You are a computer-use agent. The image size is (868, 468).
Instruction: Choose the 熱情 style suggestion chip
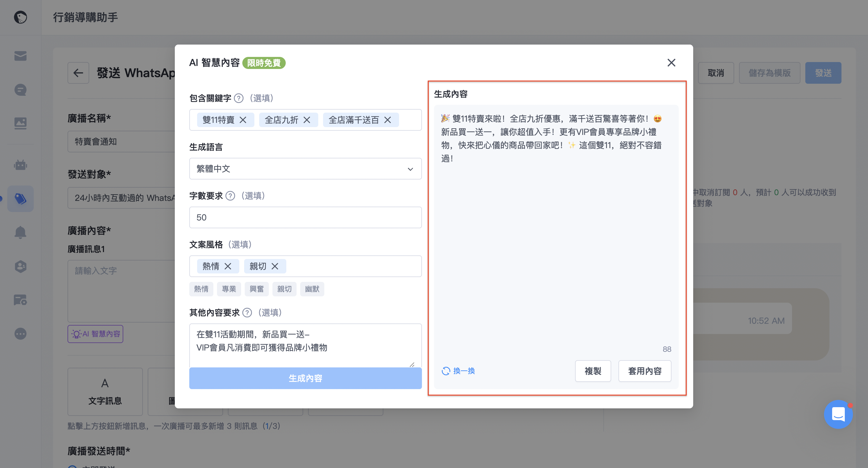point(201,289)
